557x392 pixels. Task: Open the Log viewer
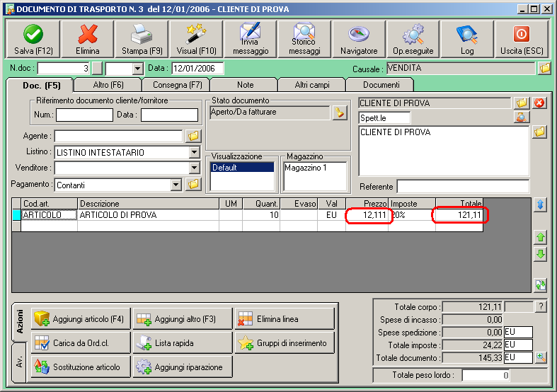click(467, 38)
